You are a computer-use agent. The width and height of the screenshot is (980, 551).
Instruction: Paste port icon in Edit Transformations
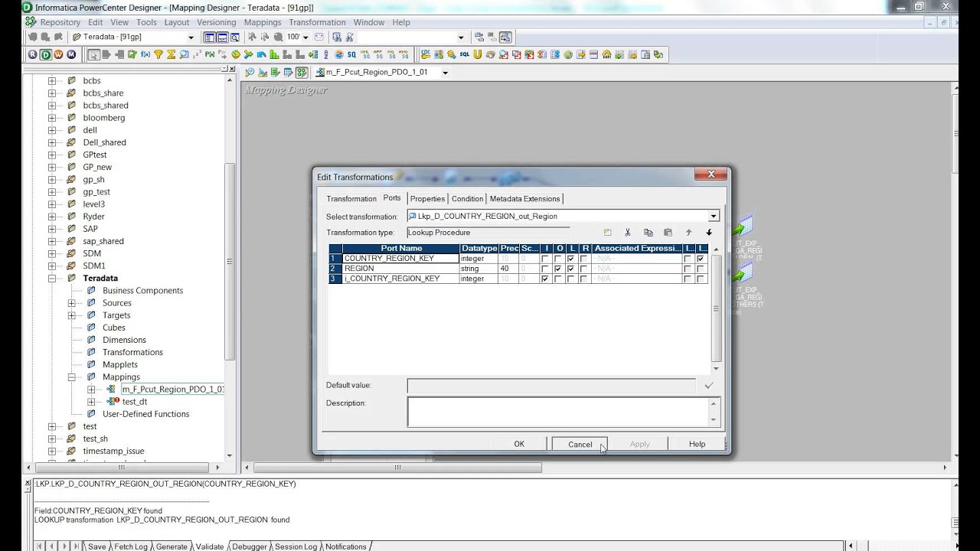(668, 233)
